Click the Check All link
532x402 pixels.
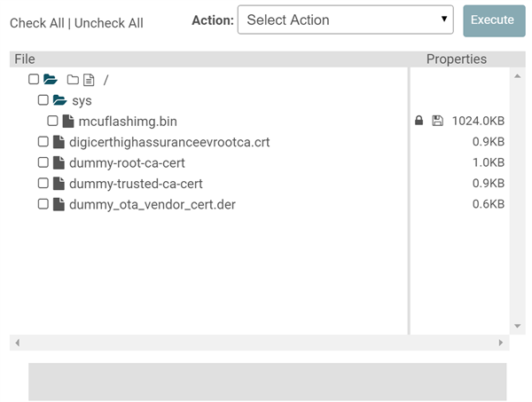coord(37,23)
